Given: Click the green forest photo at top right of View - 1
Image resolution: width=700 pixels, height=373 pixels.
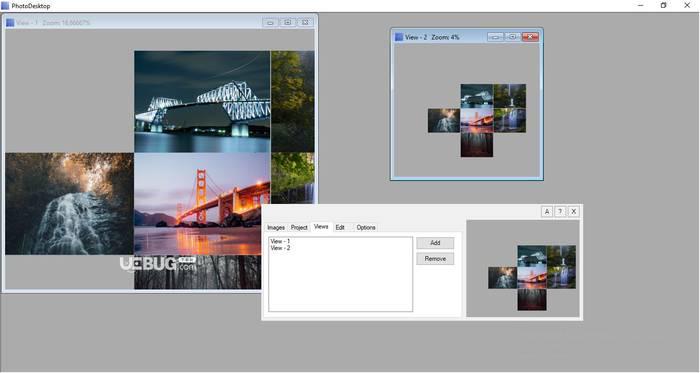Looking at the screenshot, I should (293, 102).
